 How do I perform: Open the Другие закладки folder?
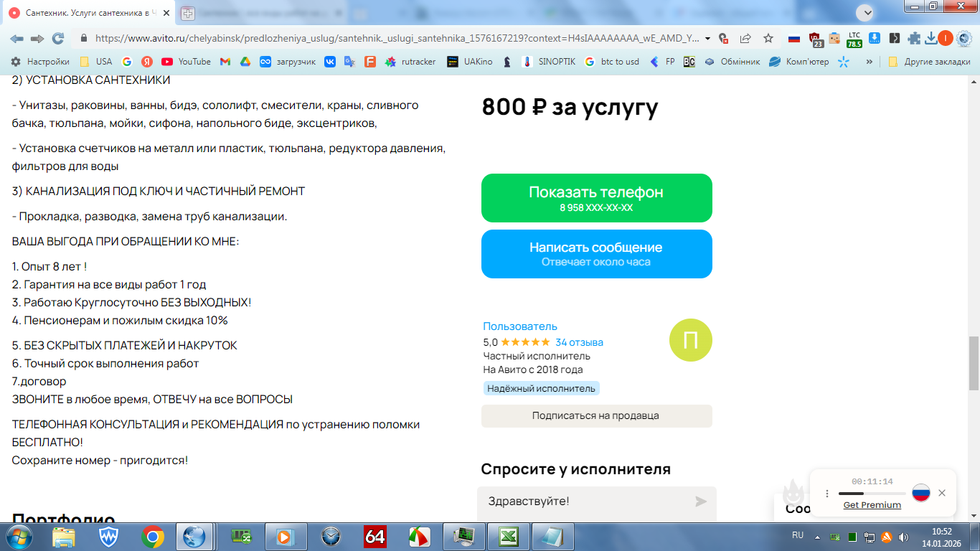point(929,62)
